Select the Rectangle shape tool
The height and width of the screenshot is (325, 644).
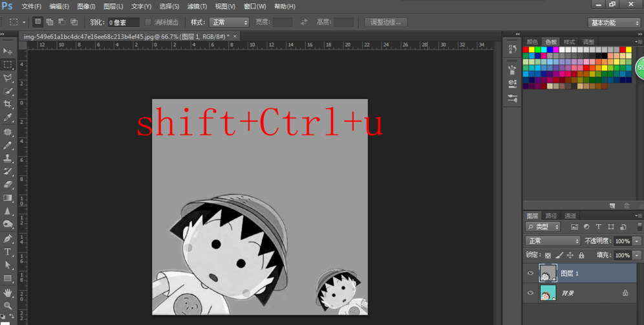click(8, 278)
